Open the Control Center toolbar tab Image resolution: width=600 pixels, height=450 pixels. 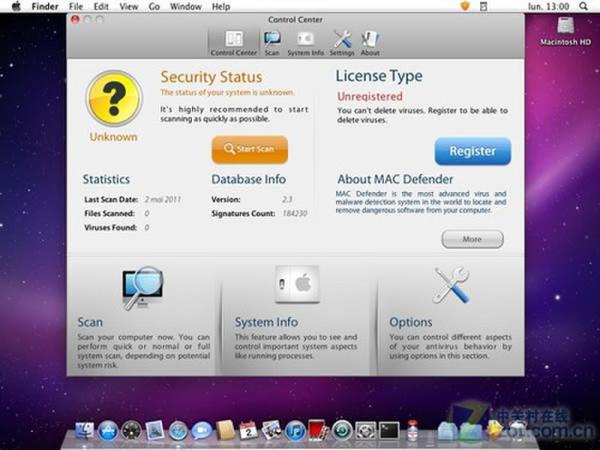(234, 43)
